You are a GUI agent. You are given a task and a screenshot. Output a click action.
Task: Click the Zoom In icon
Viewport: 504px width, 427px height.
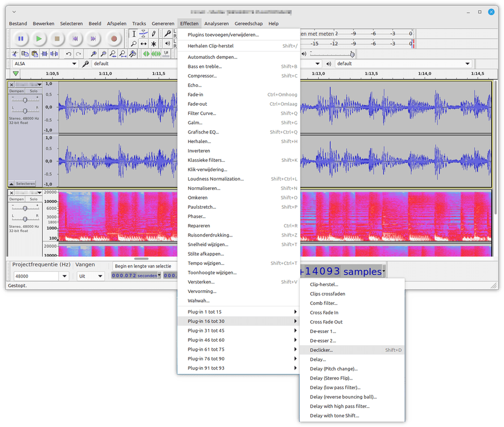point(93,54)
